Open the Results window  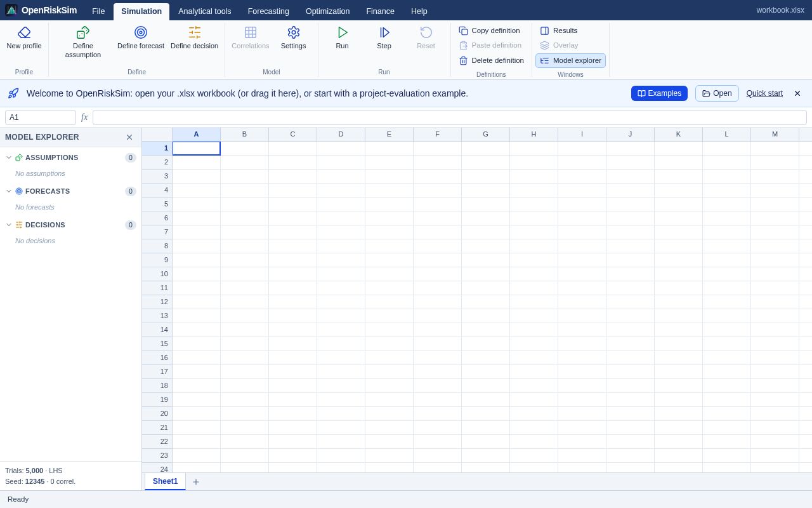(559, 30)
